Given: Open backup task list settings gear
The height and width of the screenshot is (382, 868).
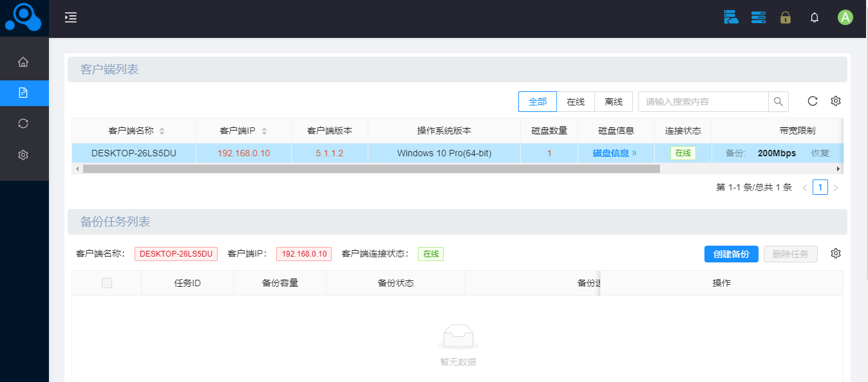Looking at the screenshot, I should click(836, 253).
